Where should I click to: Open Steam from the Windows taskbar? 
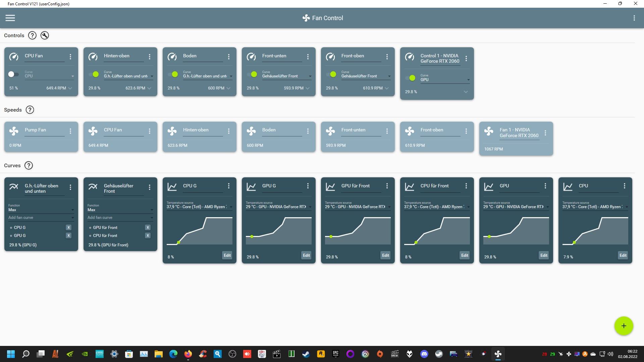pyautogui.click(x=306, y=354)
